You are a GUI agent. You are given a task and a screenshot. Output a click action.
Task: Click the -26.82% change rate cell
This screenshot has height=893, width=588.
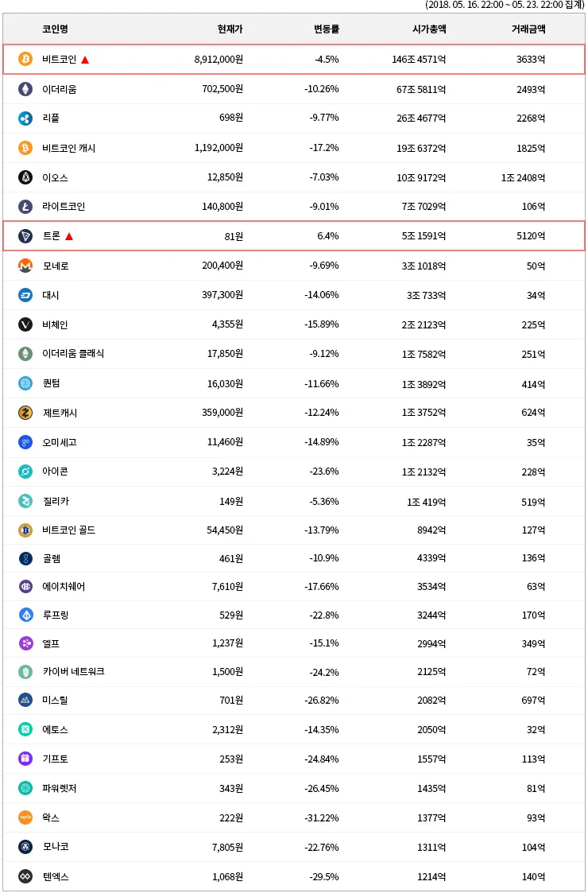coord(322,700)
